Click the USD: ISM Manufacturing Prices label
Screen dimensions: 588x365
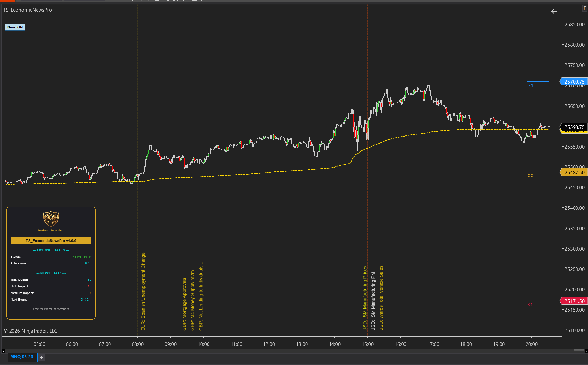point(365,298)
